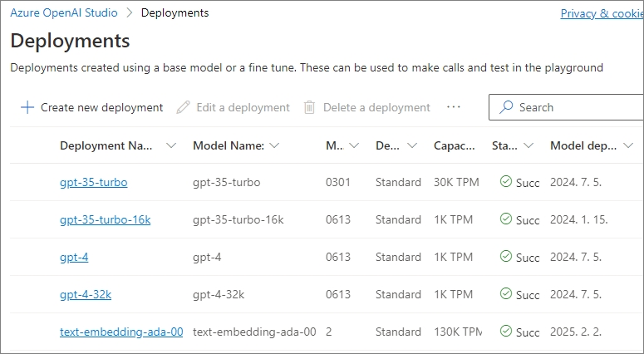Expand the Deployment Name column dropdown
This screenshot has height=354, width=644.
click(171, 145)
